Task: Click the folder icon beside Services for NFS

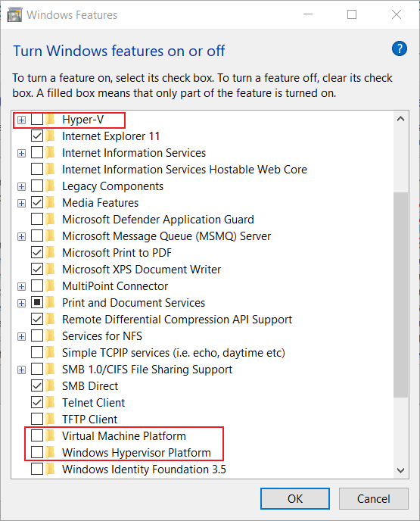Action: point(51,336)
